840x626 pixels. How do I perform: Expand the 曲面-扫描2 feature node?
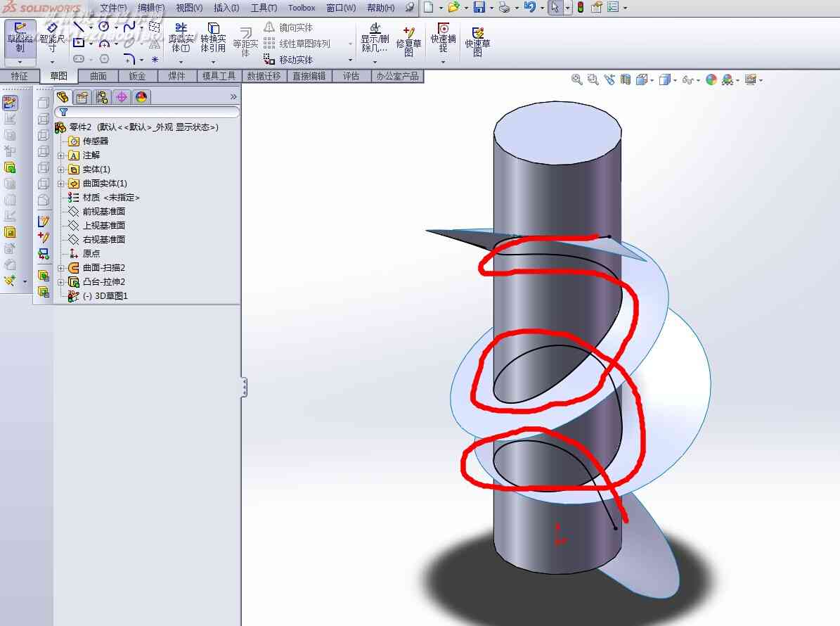point(61,268)
